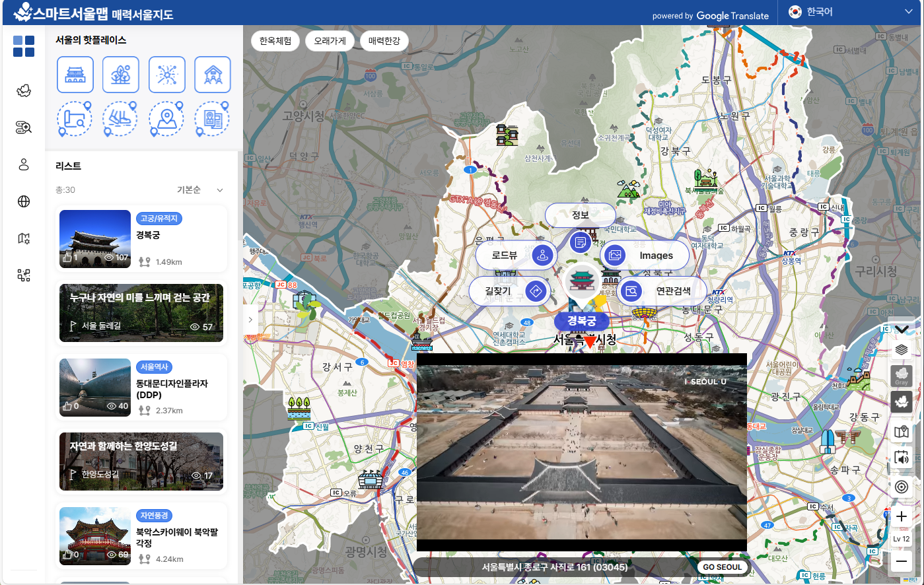The width and height of the screenshot is (924, 585).
Task: Click the GO SEOUL button
Action: point(722,567)
